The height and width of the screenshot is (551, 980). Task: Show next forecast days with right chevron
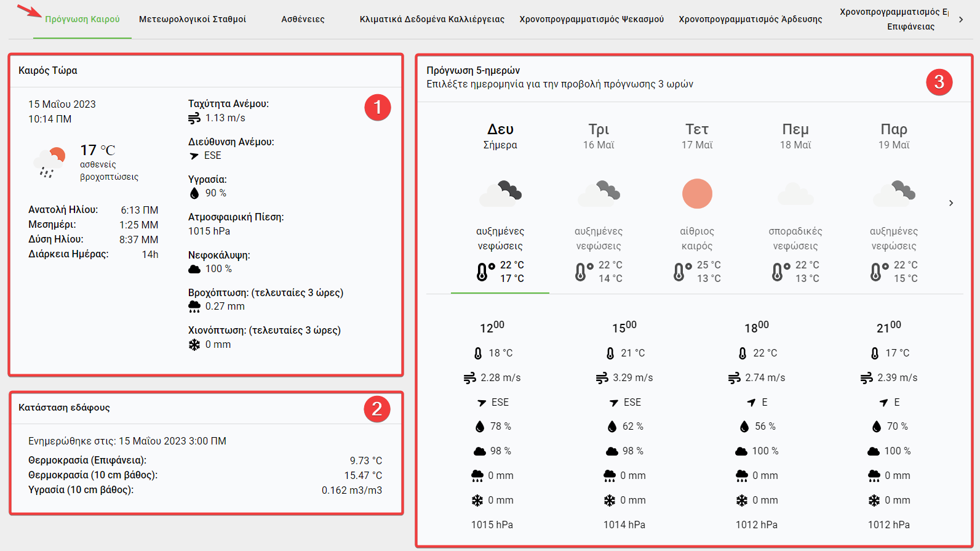click(x=951, y=203)
